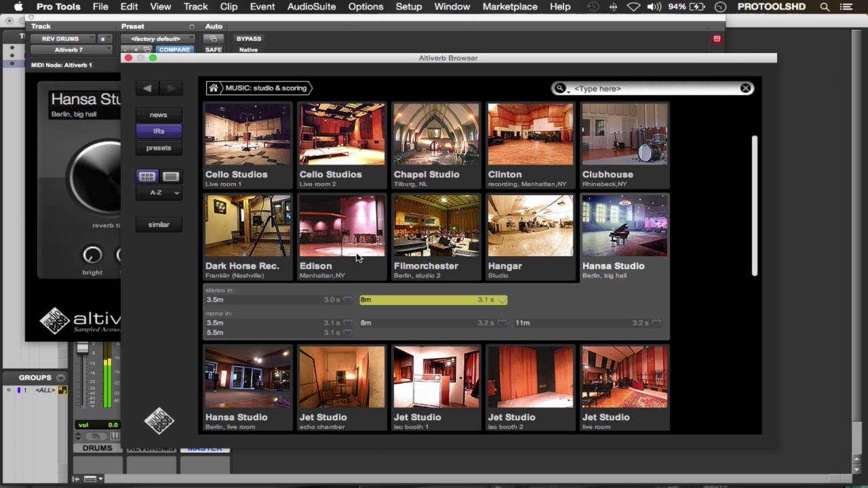Click the Audio Ease logo in the browser
The height and width of the screenshot is (488, 868).
(x=159, y=421)
